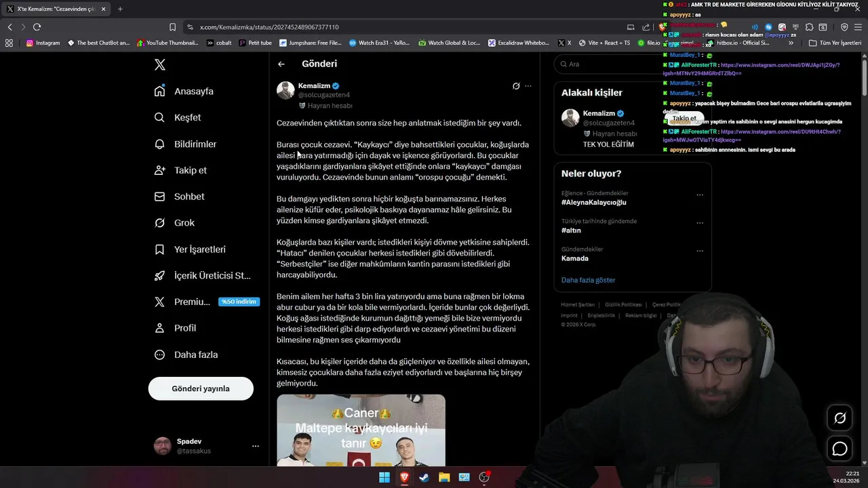Click the Brave icon in the taskbar

coord(404,477)
